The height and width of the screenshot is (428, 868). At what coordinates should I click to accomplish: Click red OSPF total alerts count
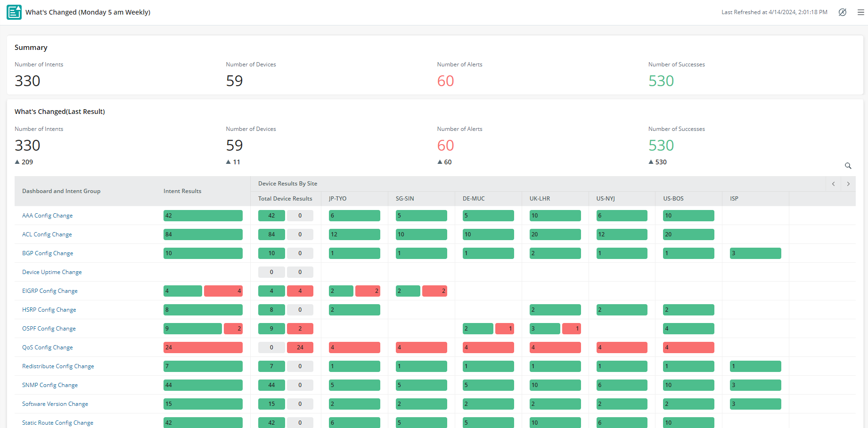click(300, 329)
